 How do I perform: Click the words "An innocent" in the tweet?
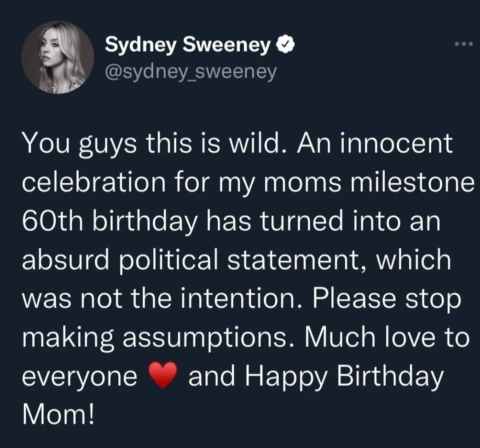coord(375,144)
